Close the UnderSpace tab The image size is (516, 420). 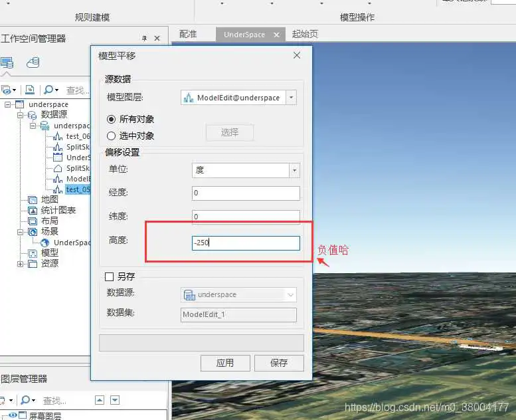coord(277,35)
